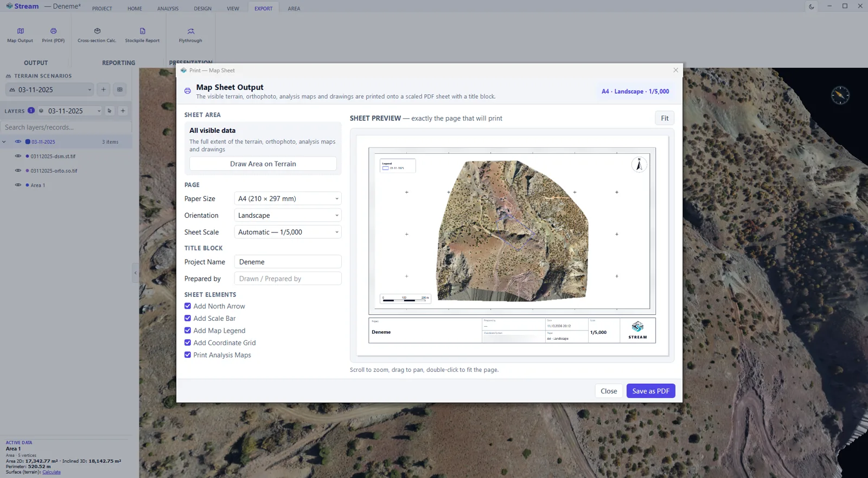This screenshot has width=868, height=478.
Task: Click Save as PDF button
Action: (x=650, y=391)
